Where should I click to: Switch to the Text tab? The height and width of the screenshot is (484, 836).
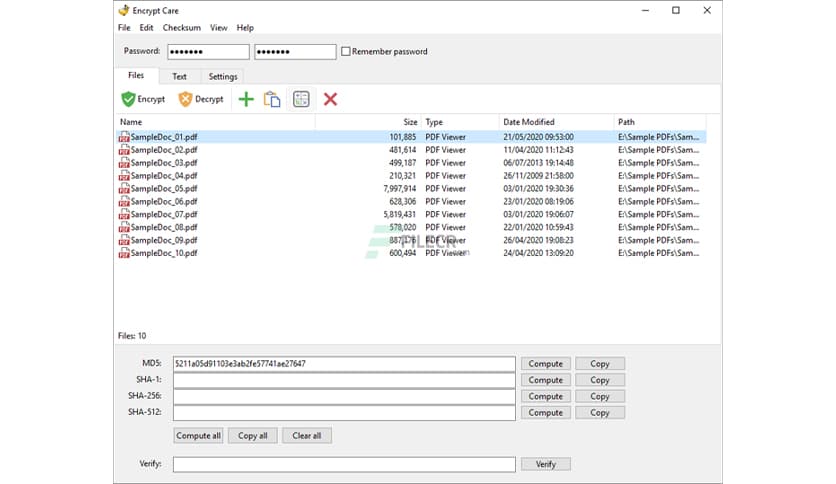point(179,77)
